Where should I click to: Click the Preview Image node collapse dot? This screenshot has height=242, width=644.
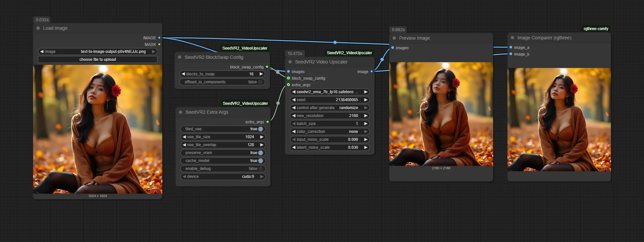click(394, 38)
